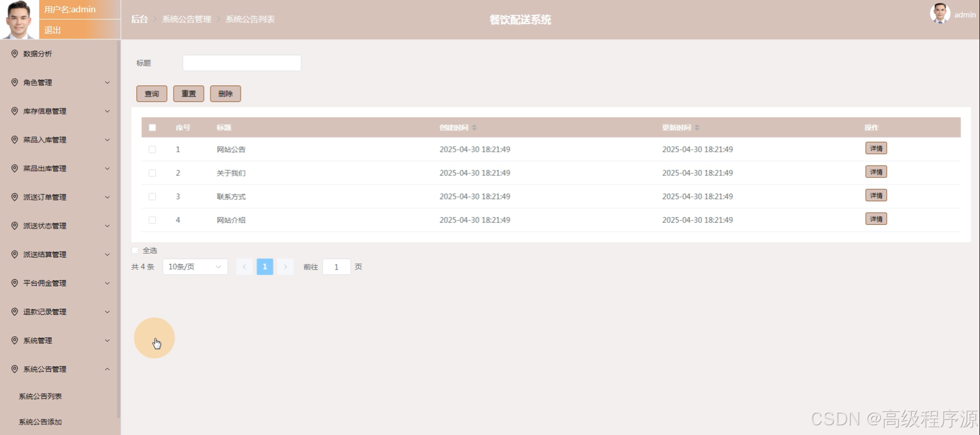Expand the 系统管理 menu chevron

(107, 340)
